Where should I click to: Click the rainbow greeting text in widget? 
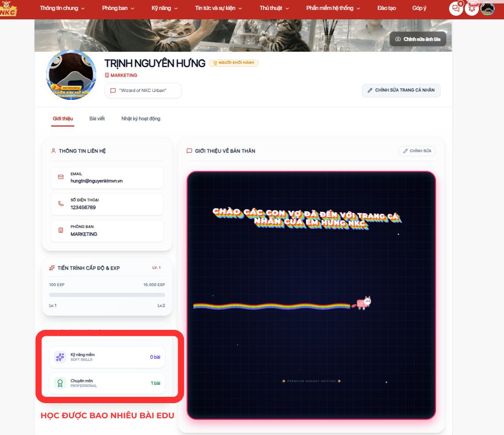coord(307,217)
